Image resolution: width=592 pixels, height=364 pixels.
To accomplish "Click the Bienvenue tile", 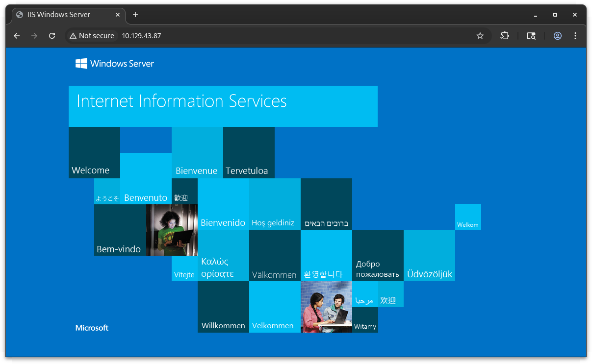I will (x=197, y=152).
